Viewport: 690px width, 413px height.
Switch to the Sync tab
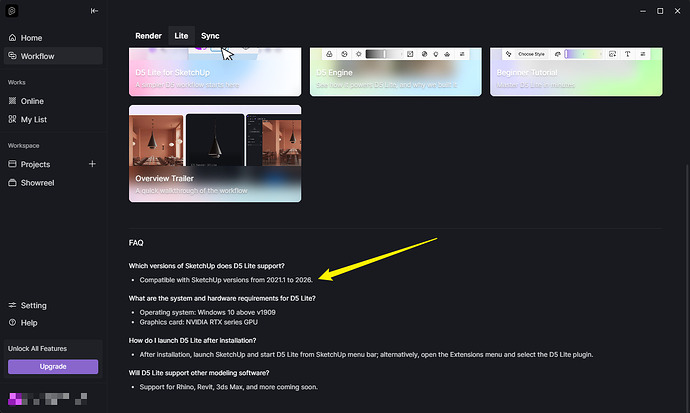coord(210,36)
